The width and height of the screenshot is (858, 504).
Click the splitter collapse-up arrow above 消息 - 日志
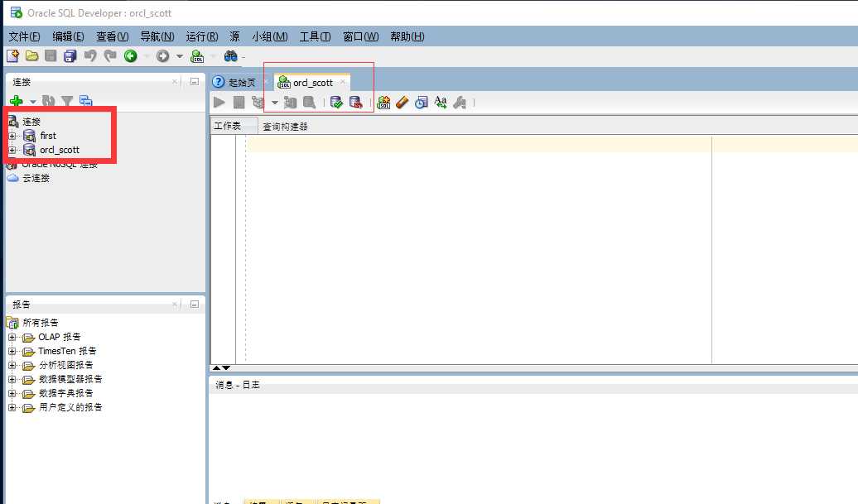tap(216, 368)
